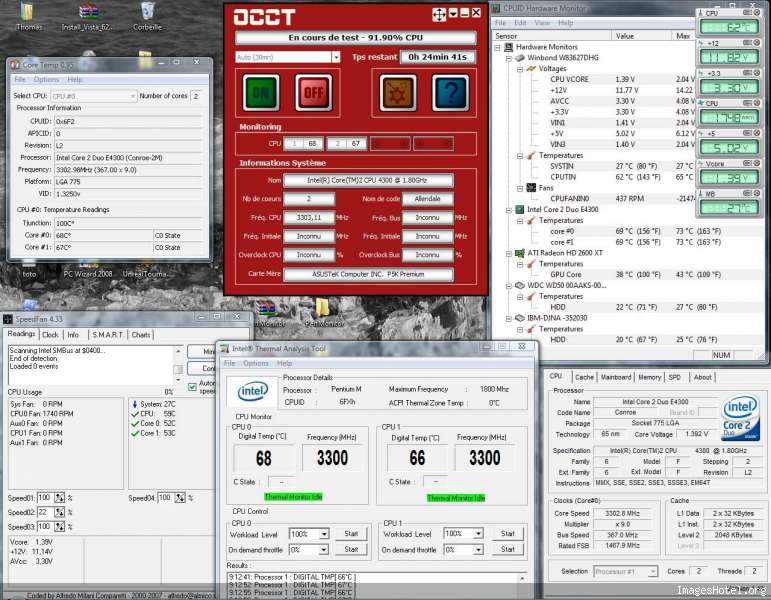This screenshot has width=771, height=600.
Task: Close the +12 voltage gadget
Action: (x=757, y=43)
